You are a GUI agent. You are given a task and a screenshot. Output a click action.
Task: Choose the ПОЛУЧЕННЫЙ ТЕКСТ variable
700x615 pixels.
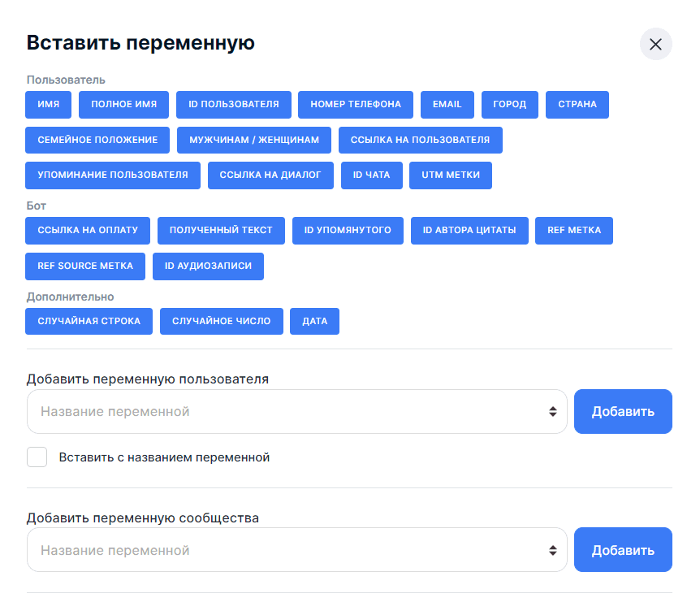coord(221,230)
